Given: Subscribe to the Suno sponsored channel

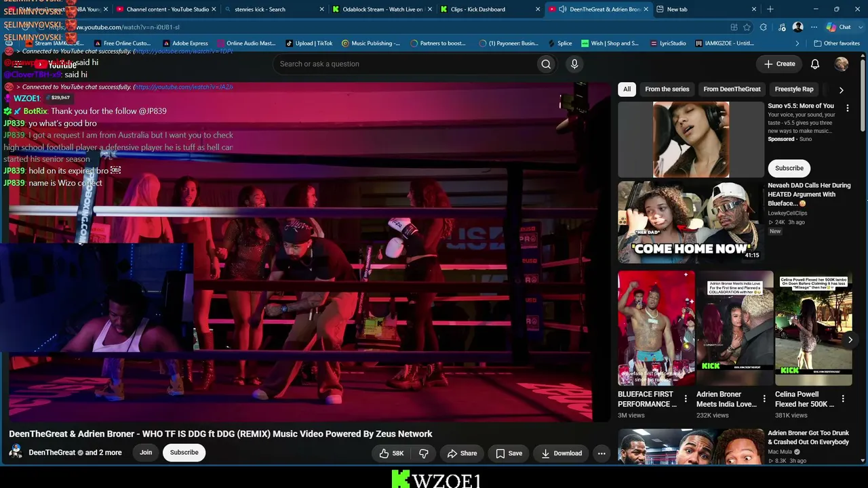Looking at the screenshot, I should pyautogui.click(x=789, y=168).
